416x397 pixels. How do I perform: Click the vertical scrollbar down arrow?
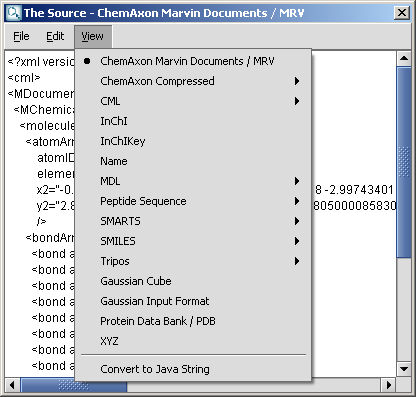[x=404, y=369]
